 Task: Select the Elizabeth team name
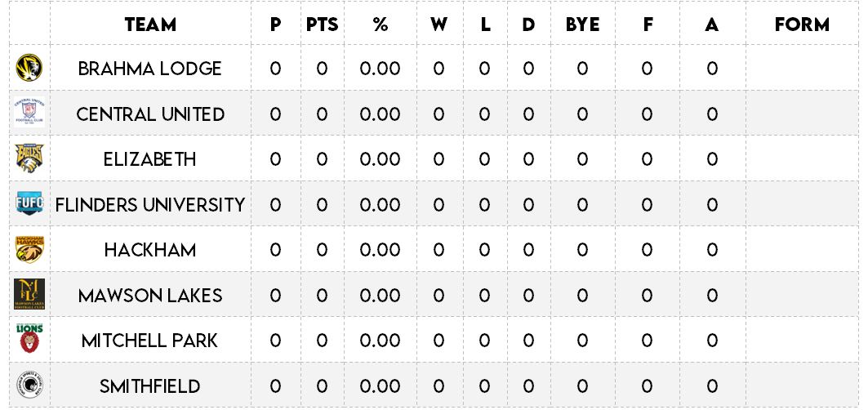pos(150,159)
